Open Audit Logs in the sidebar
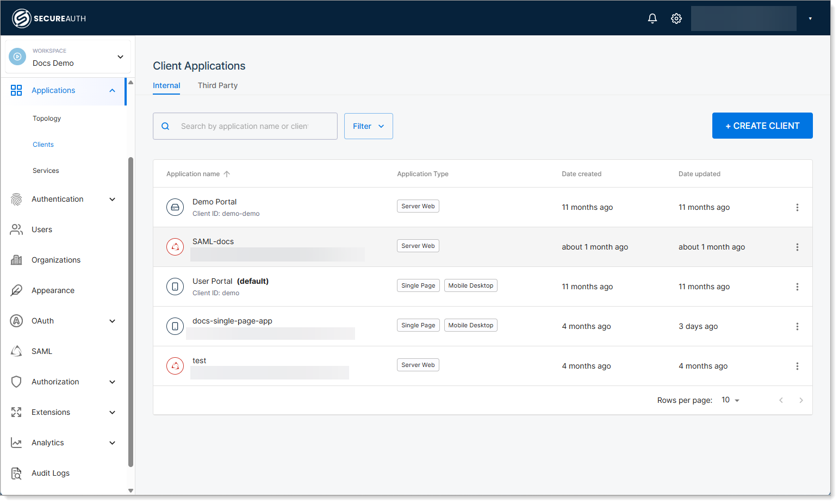The height and width of the screenshot is (504, 839). pyautogui.click(x=51, y=473)
